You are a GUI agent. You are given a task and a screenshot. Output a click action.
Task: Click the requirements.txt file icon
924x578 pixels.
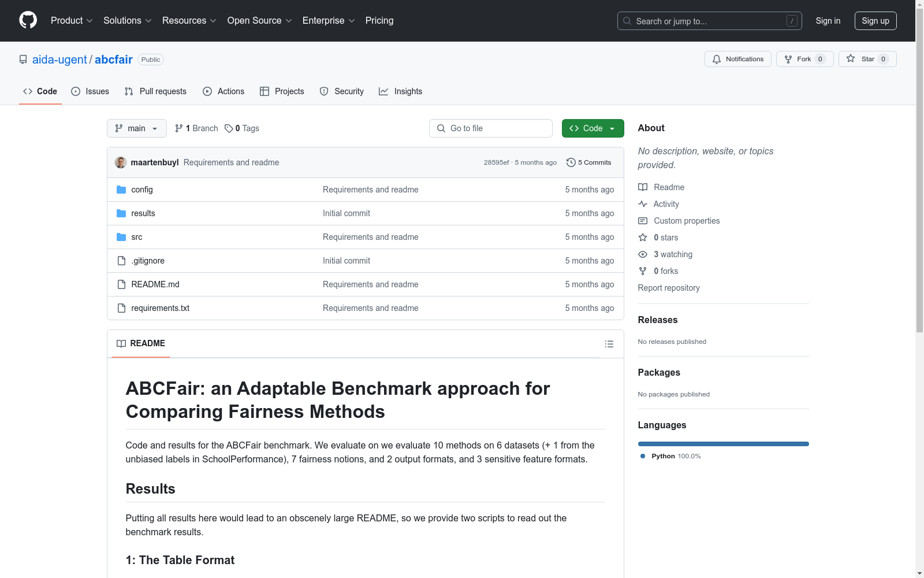coord(121,308)
